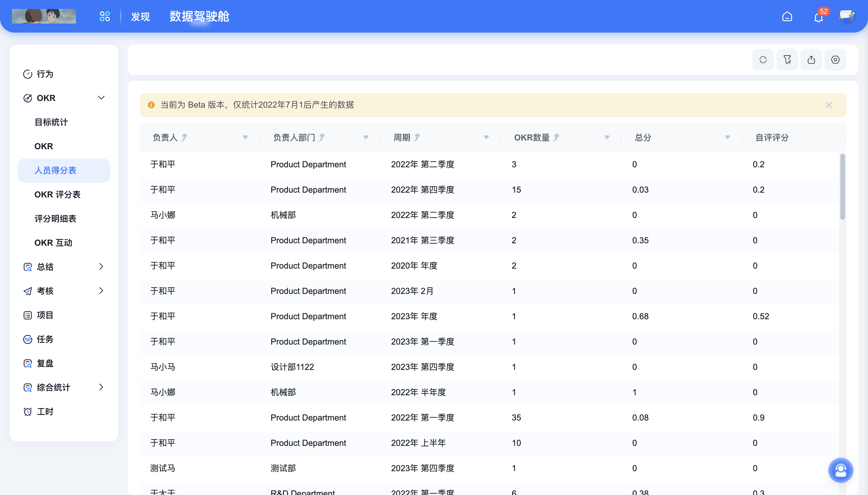Click the 工时 clock icon
This screenshot has height=495, width=868.
click(27, 412)
